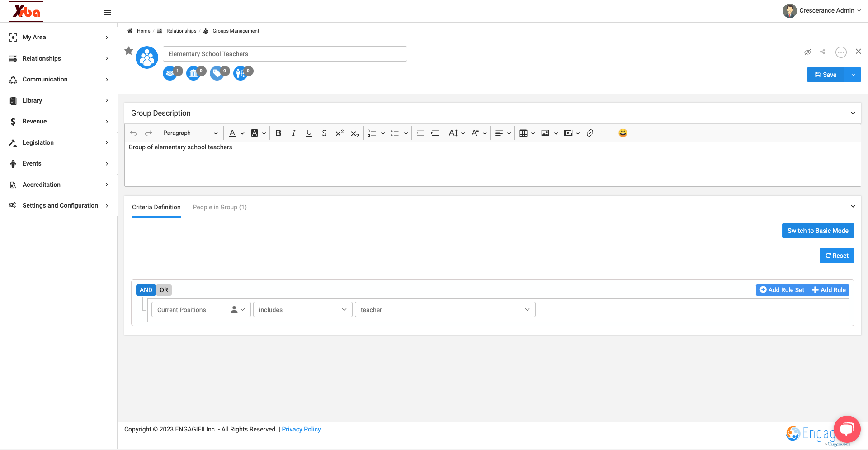
Task: Select the Criteria Definition tab
Action: [x=156, y=207]
